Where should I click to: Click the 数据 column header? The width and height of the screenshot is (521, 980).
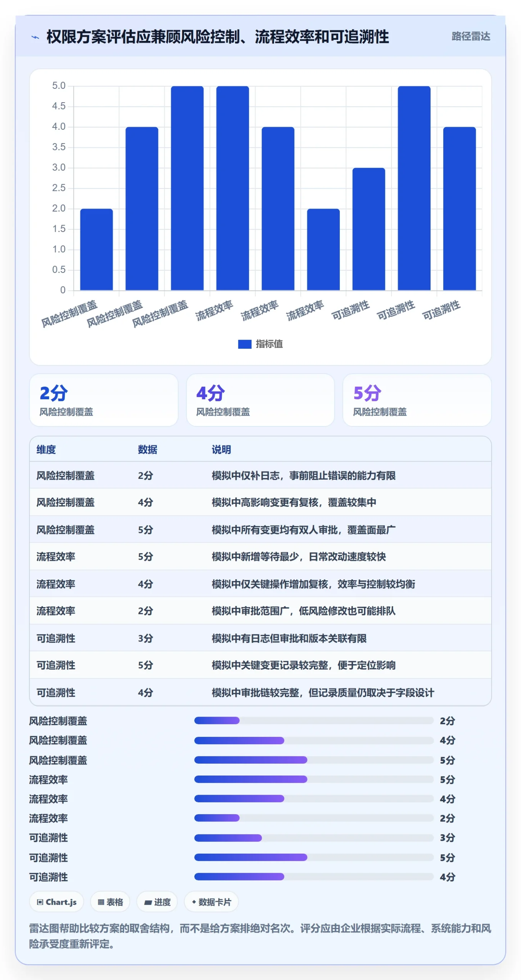click(x=148, y=449)
